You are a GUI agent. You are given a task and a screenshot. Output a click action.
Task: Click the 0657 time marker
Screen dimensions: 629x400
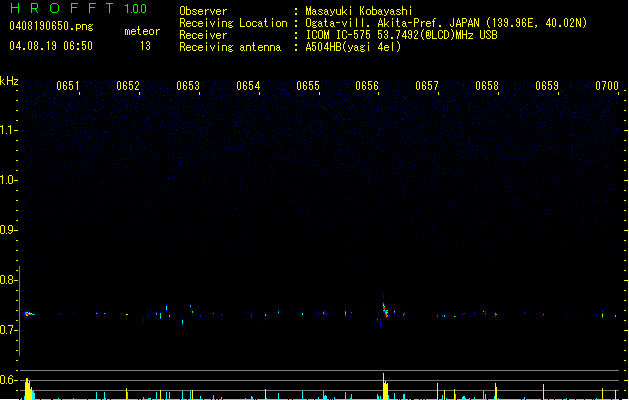click(x=427, y=86)
